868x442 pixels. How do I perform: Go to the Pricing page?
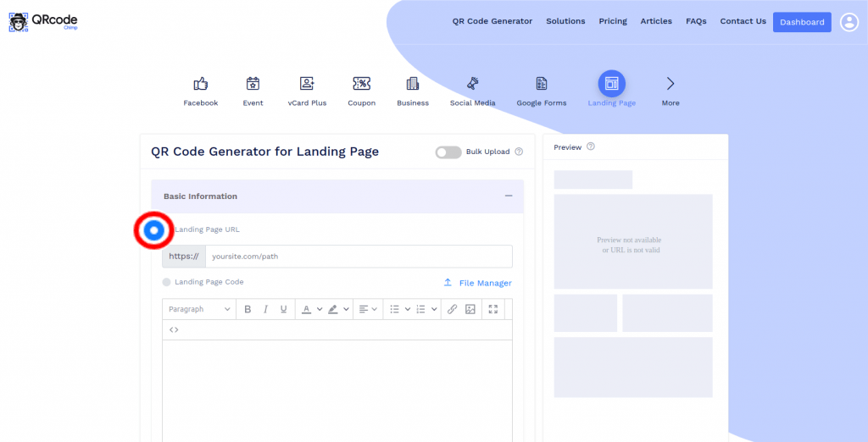coord(613,21)
